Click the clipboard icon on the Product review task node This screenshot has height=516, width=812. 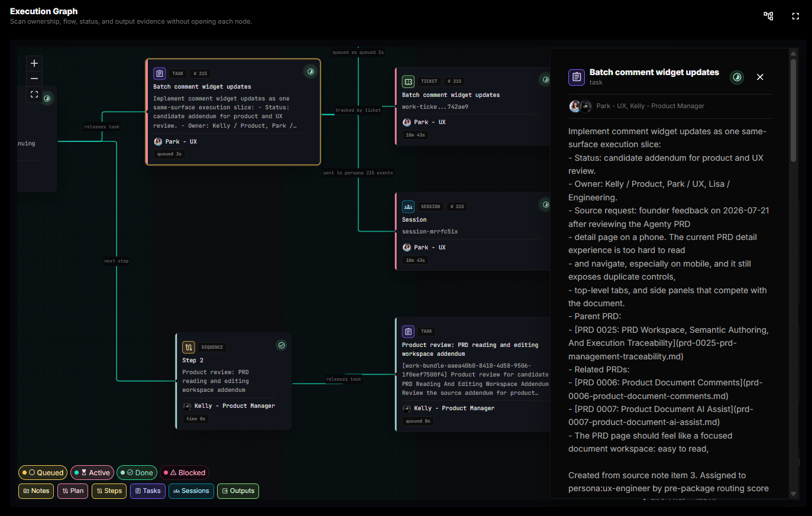coord(408,331)
